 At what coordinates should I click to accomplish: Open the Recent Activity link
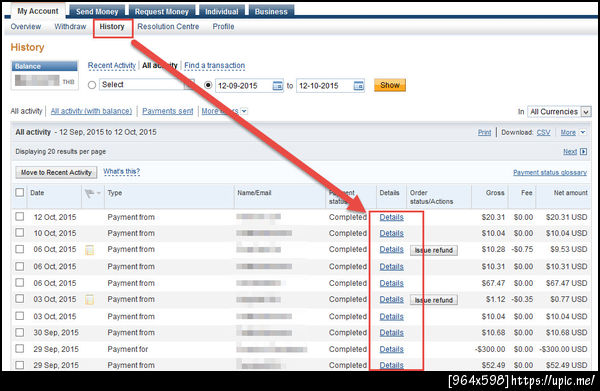click(x=112, y=65)
